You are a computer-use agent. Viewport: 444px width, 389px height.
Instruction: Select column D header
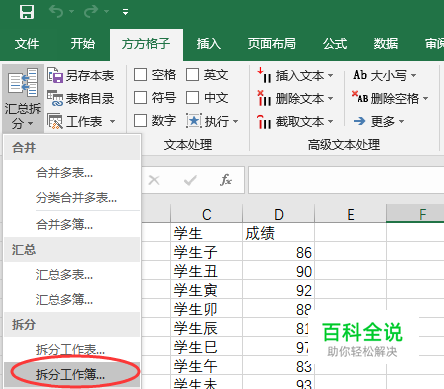pos(278,214)
